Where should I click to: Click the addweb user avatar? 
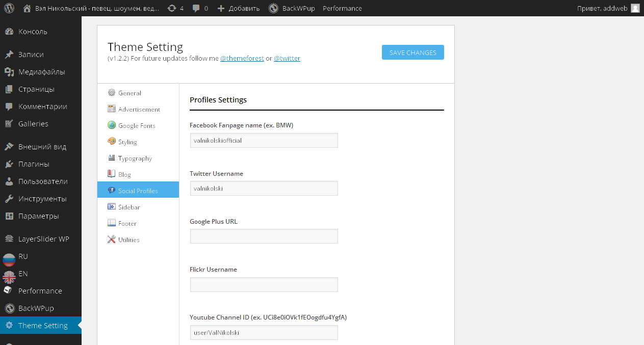[x=635, y=8]
